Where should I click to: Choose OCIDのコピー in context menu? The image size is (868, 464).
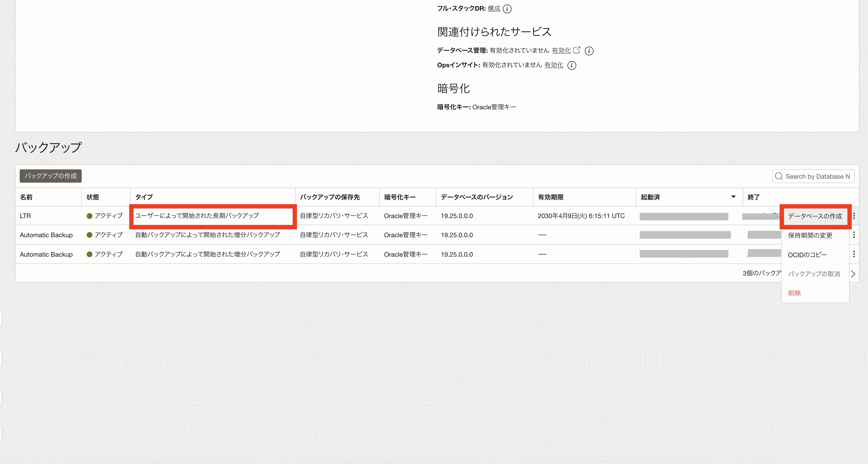(807, 255)
